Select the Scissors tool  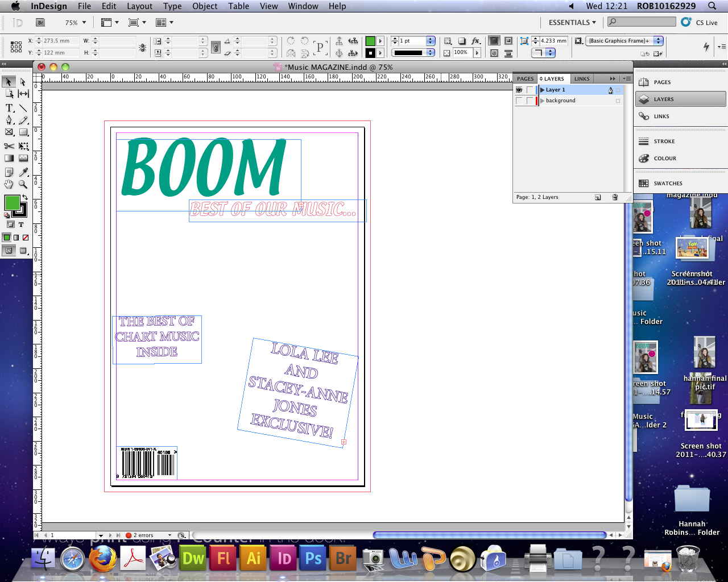[x=10, y=146]
